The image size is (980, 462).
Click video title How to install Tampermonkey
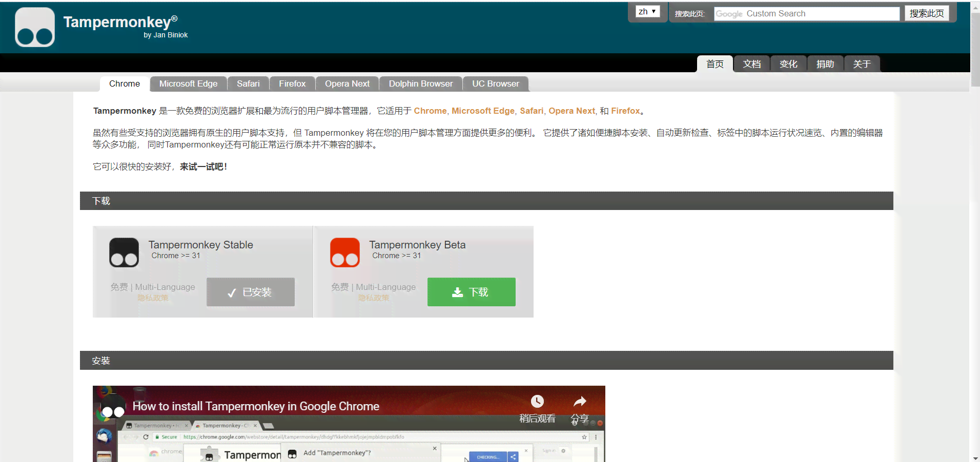click(x=256, y=406)
